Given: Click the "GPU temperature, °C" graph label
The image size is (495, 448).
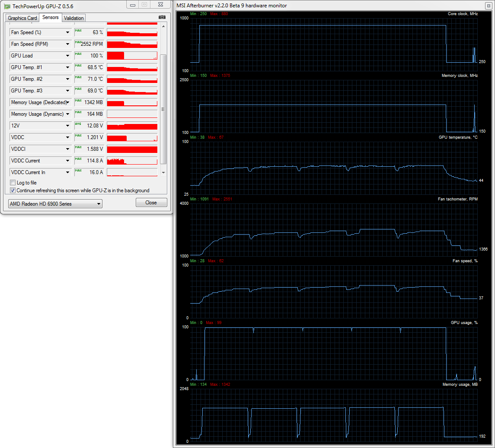Looking at the screenshot, I should [x=458, y=137].
